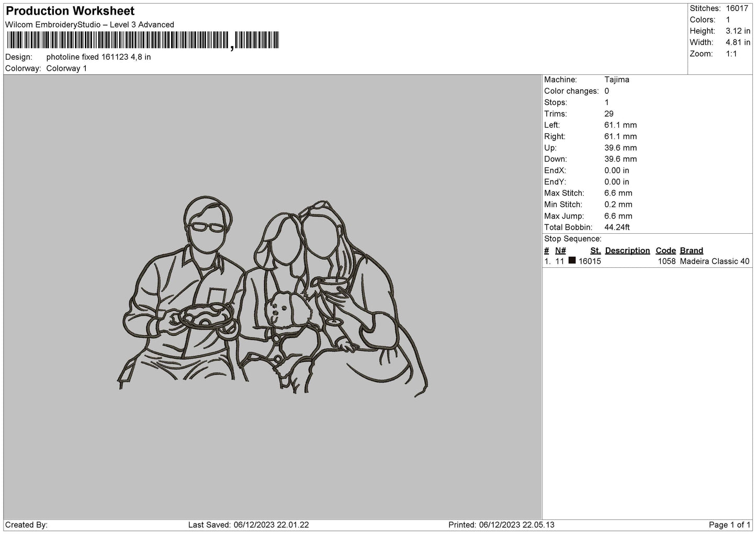Click the 'Brand' column header
Image resolution: width=756 pixels, height=534 pixels.
(x=692, y=251)
